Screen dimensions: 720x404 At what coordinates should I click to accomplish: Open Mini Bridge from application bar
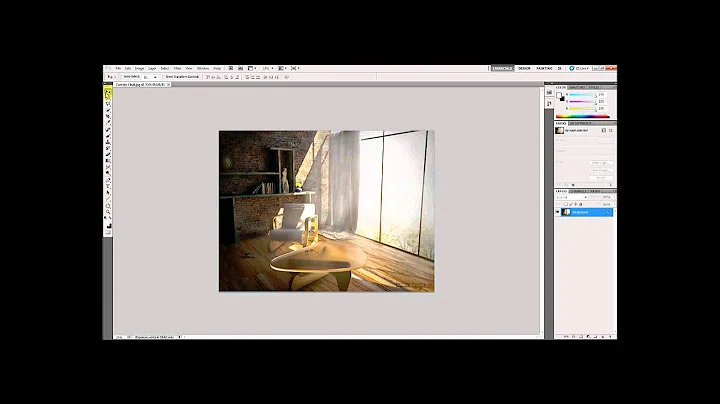coord(240,68)
